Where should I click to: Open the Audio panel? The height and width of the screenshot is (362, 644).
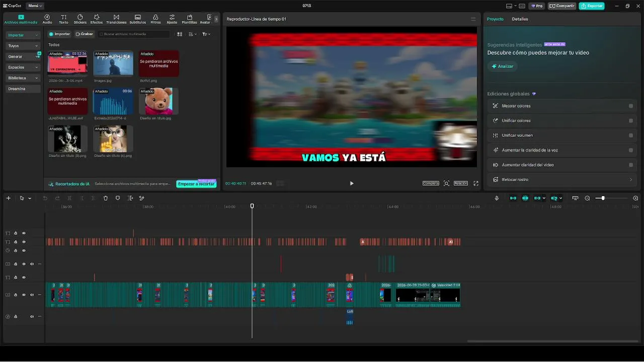click(47, 19)
